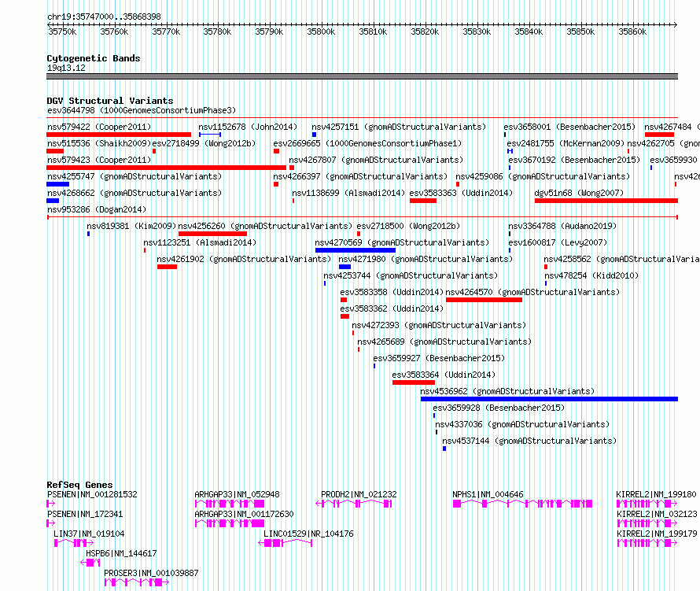
Task: Click the esv3644798 (1000GenomesConsortiumPhase3) label
Action: [x=142, y=110]
